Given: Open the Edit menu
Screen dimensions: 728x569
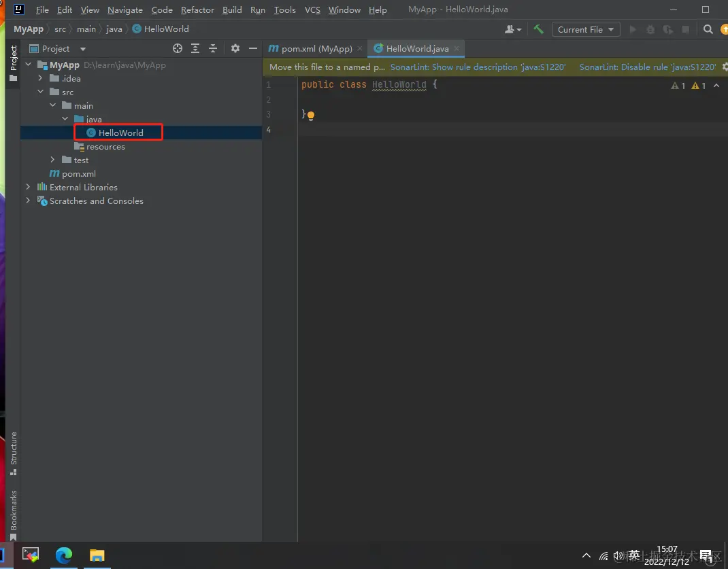Looking at the screenshot, I should click(x=65, y=10).
